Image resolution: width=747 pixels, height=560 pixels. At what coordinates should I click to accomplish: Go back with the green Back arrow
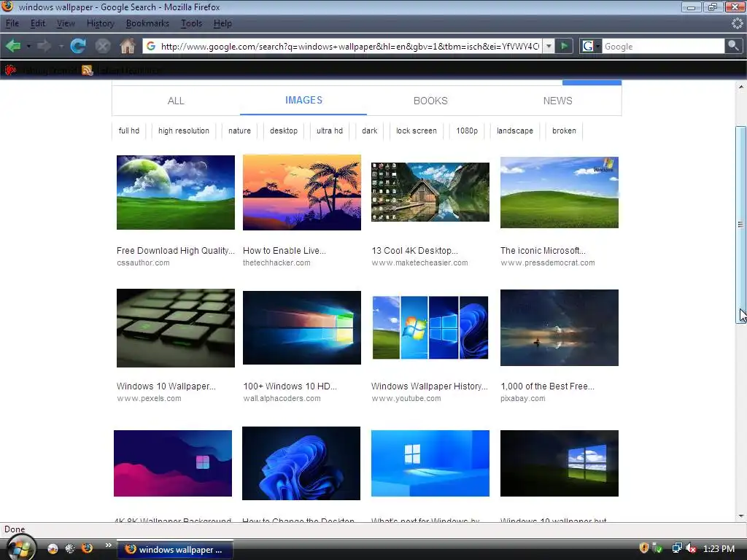tap(13, 46)
